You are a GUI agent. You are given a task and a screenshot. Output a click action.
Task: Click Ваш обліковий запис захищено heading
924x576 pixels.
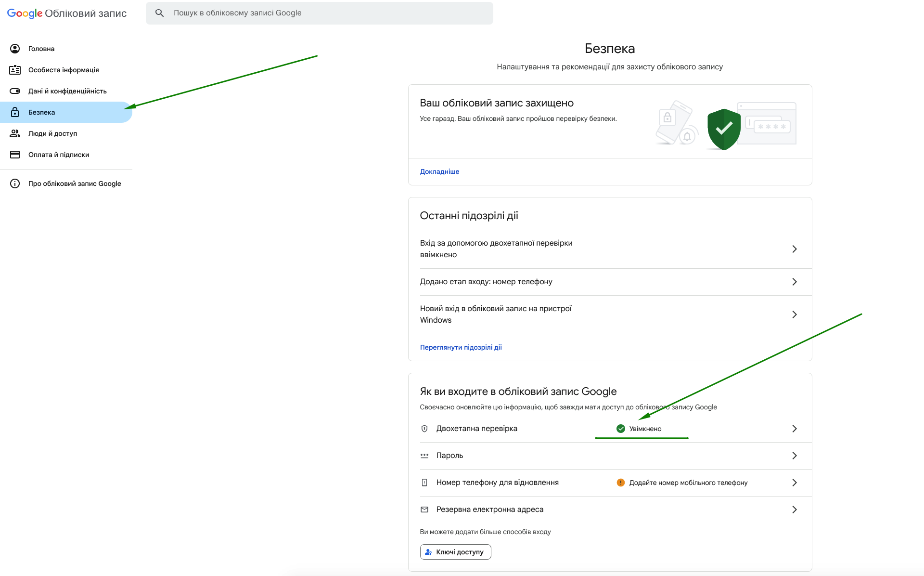497,103
